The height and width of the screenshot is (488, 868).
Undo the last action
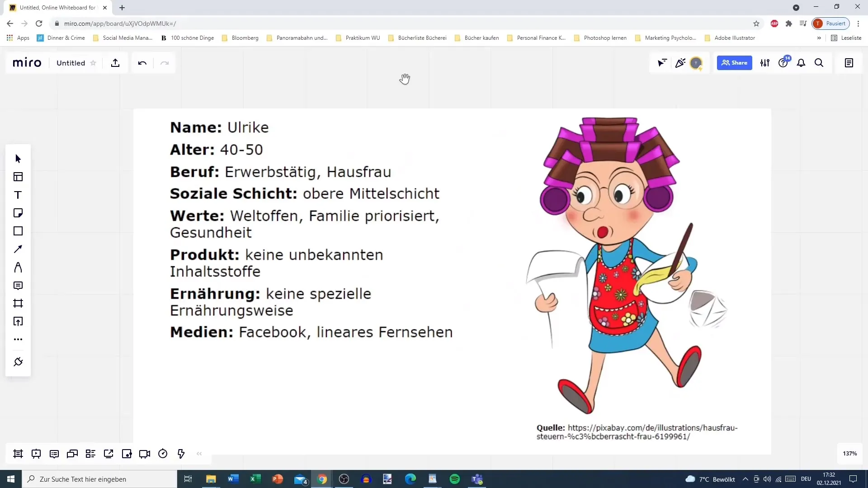pyautogui.click(x=142, y=63)
